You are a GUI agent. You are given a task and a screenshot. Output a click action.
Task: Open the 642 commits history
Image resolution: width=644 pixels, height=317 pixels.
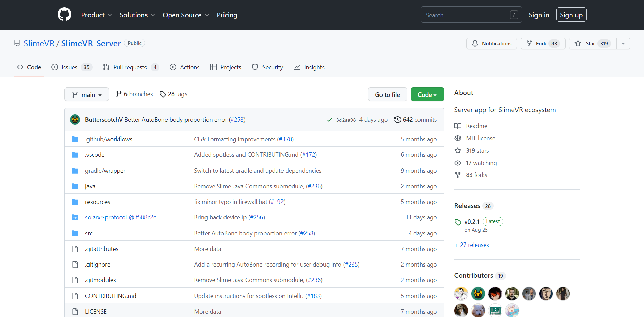coord(415,120)
